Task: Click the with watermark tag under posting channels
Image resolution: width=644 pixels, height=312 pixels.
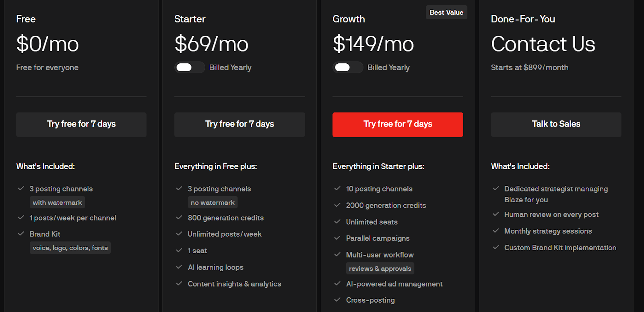Action: 57,202
